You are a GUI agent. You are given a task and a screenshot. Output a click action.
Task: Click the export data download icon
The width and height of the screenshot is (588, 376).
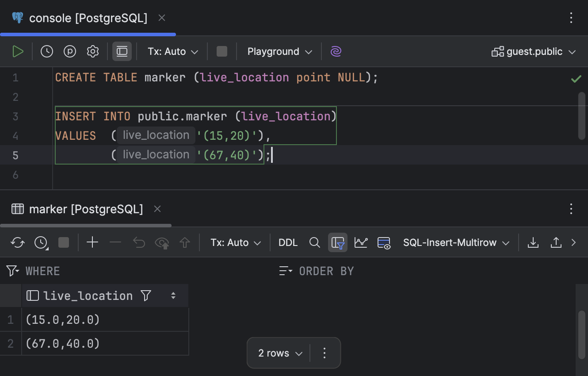point(533,242)
